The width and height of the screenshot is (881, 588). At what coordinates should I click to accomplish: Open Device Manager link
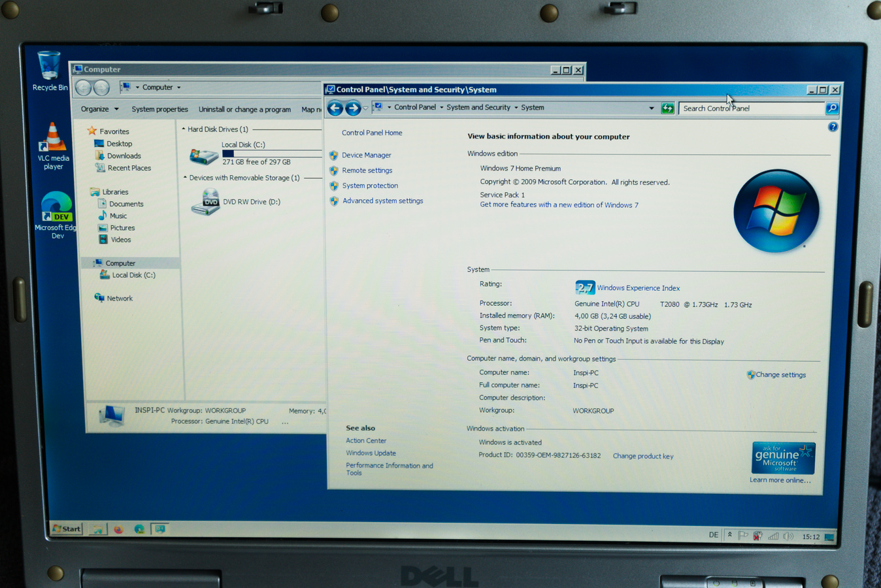(366, 155)
